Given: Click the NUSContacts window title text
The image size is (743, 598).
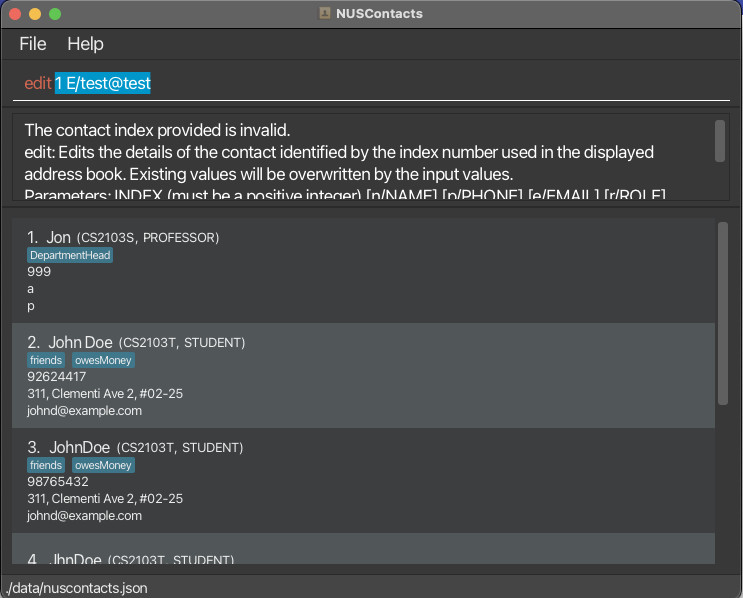Looking at the screenshot, I should 379,14.
